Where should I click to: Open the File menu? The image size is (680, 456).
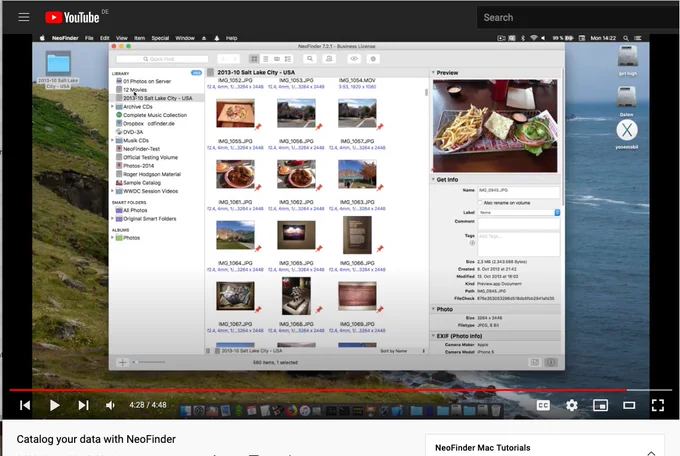(x=89, y=38)
